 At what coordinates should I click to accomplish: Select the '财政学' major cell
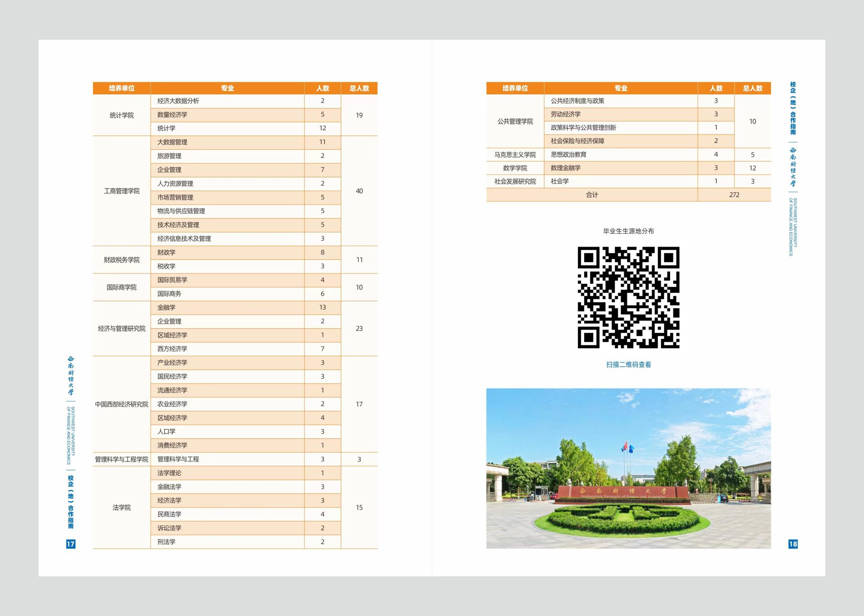click(x=227, y=253)
